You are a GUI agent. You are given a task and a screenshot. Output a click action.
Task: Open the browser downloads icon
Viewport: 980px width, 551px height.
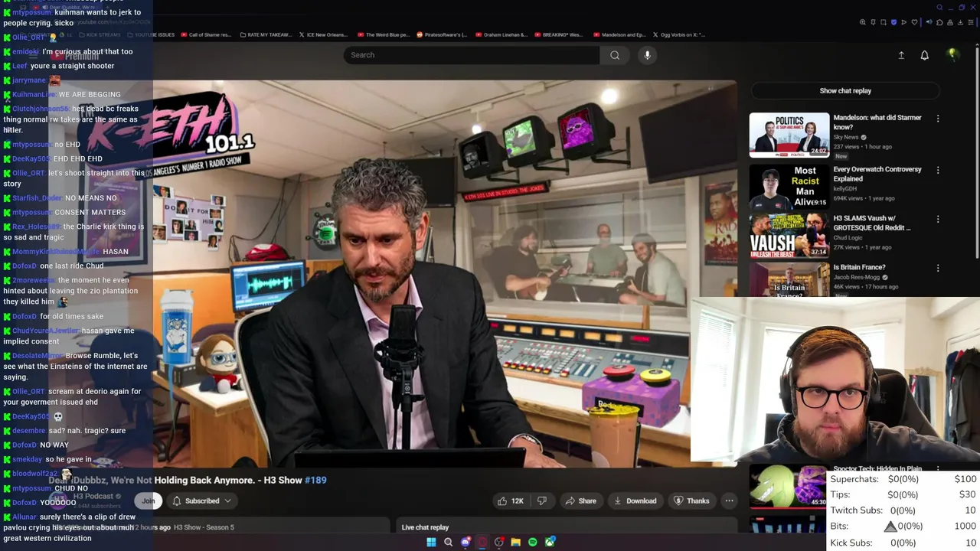[x=960, y=22]
